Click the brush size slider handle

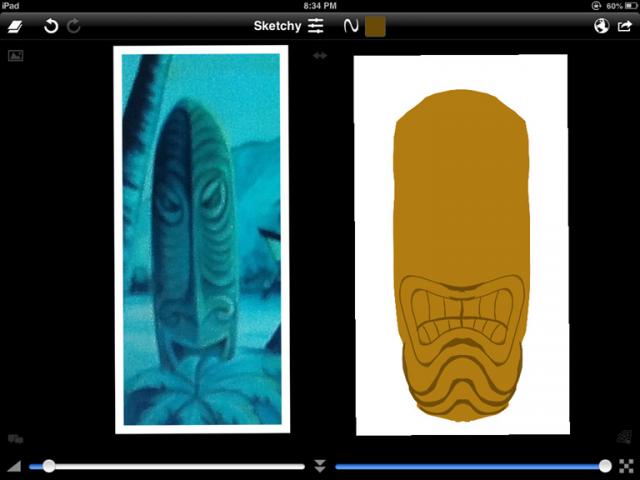[48, 466]
